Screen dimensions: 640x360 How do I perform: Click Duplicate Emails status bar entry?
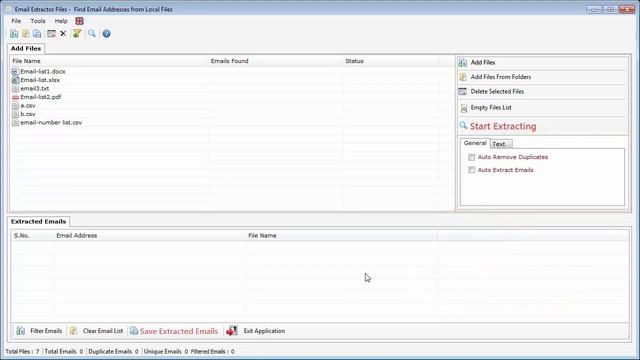pyautogui.click(x=113, y=351)
